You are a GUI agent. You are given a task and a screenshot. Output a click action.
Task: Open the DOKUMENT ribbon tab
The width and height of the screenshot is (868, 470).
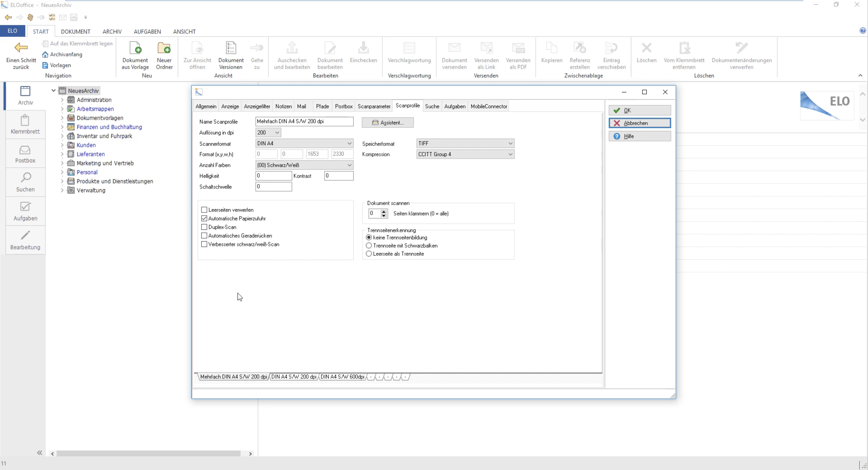(x=76, y=31)
